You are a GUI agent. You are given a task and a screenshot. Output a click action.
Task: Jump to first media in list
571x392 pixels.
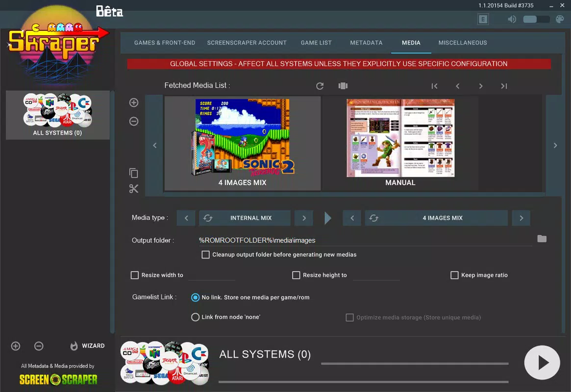coord(434,86)
